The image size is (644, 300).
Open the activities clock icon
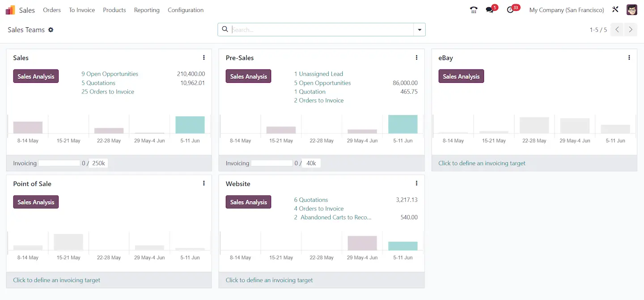(x=511, y=10)
